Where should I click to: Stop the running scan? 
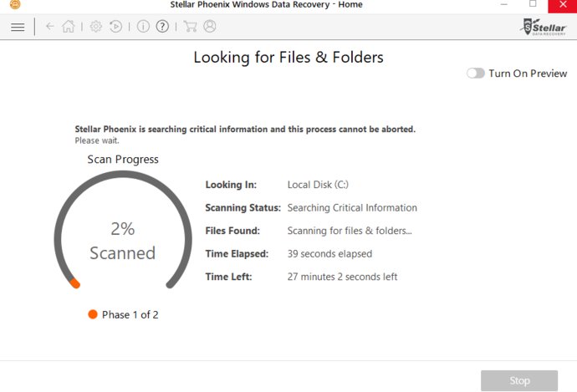[x=518, y=380]
